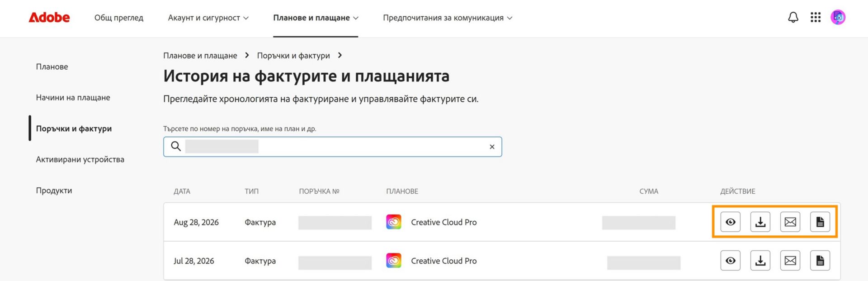868x281 pixels.
Task: Go to Поръчки и фактури breadcrumb
Action: click(293, 55)
